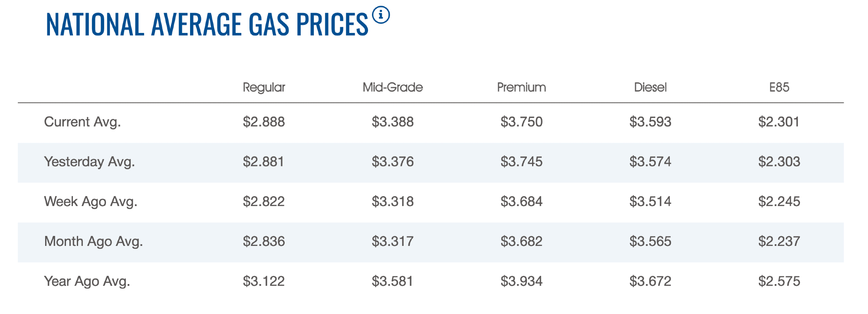The height and width of the screenshot is (314, 868).
Task: Click the Diesel column header
Action: (x=650, y=88)
